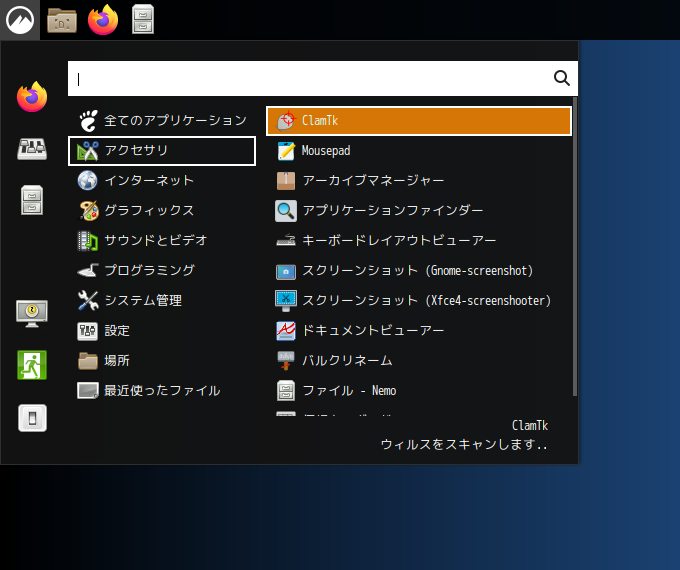Launch ClamTk virus scanner
The width and height of the screenshot is (680, 570).
click(419, 121)
